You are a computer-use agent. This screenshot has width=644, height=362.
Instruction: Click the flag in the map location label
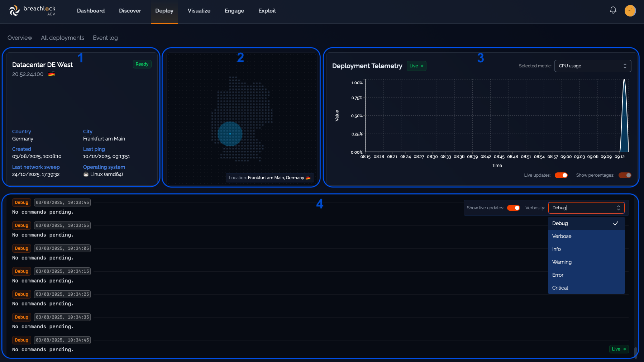pyautogui.click(x=308, y=178)
